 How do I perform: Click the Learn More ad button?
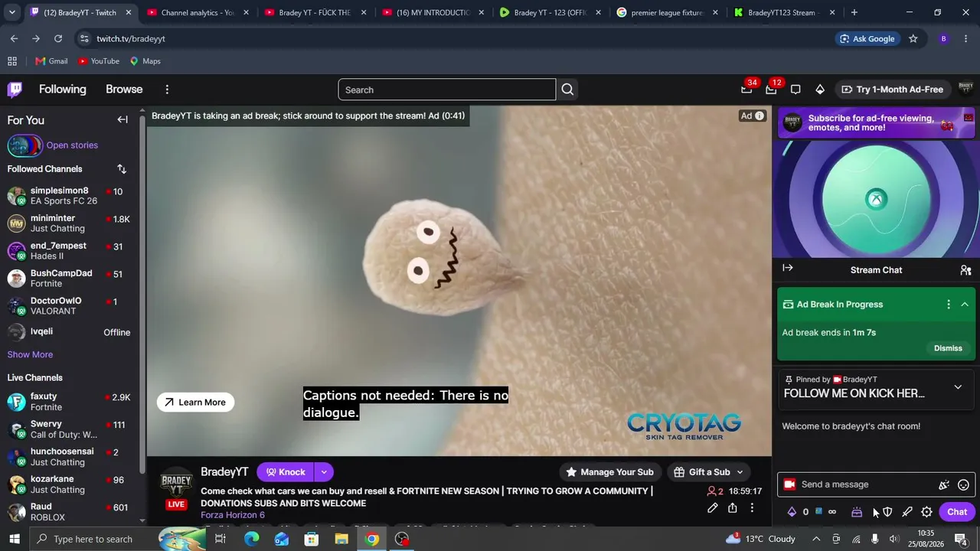pos(195,403)
